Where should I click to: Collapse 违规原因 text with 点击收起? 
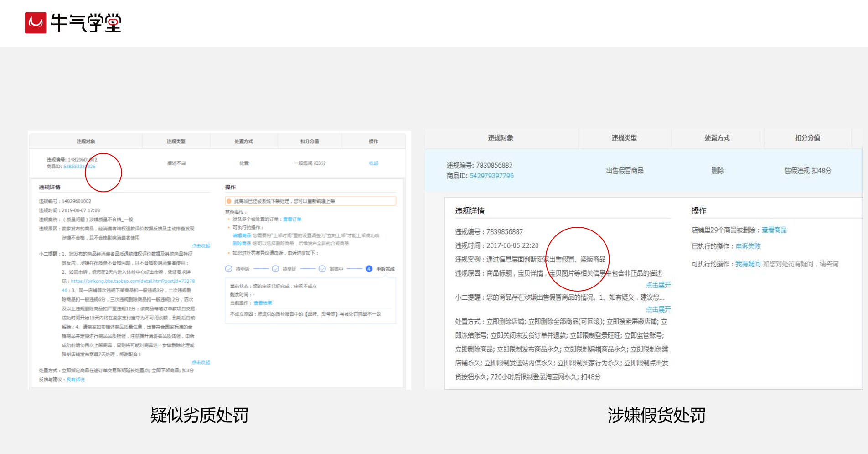click(x=201, y=245)
